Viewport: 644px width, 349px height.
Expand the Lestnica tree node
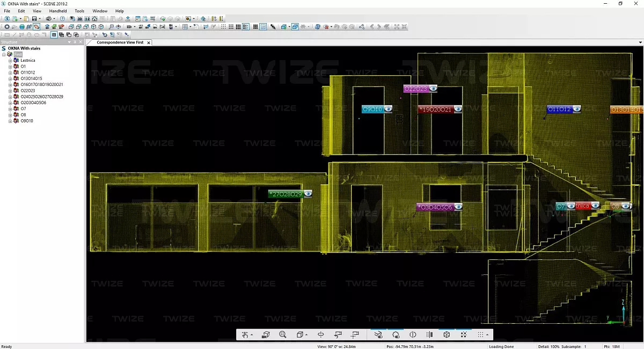[10, 61]
